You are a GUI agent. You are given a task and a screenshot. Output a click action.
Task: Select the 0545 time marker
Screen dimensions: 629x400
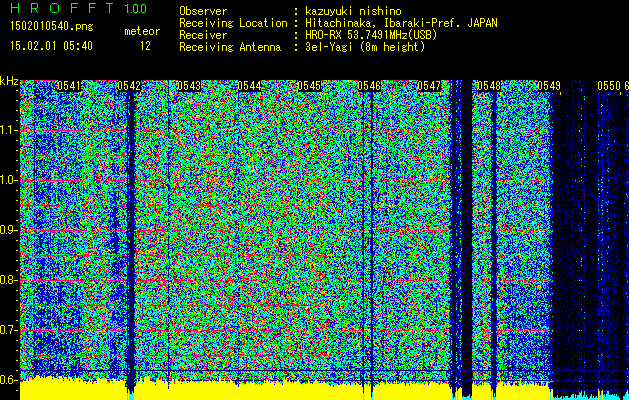[310, 87]
